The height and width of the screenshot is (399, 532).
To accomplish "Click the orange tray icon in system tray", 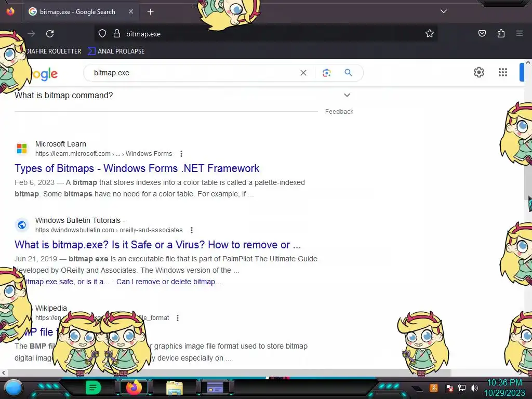I will coord(434,388).
